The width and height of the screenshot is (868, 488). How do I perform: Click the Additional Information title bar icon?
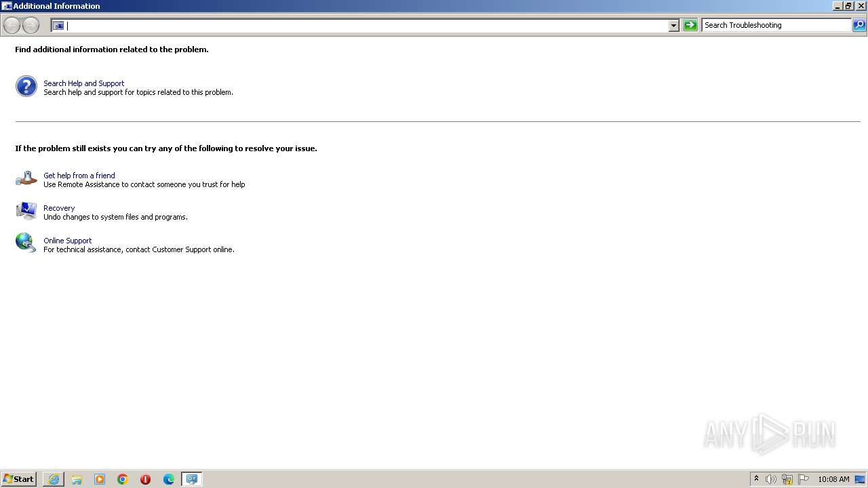[7, 6]
